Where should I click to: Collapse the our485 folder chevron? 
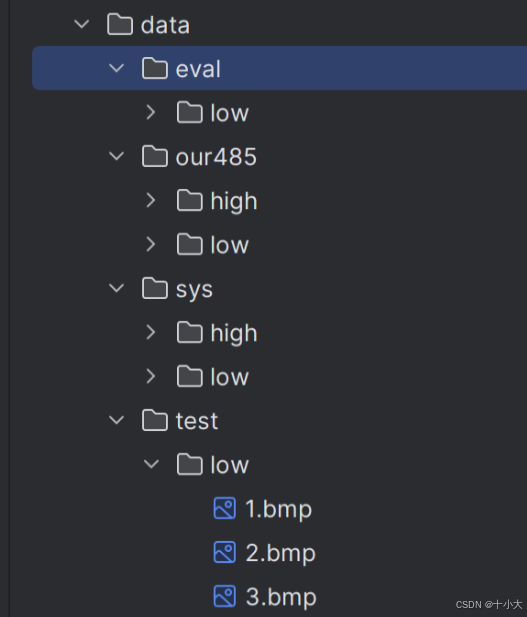pos(116,156)
